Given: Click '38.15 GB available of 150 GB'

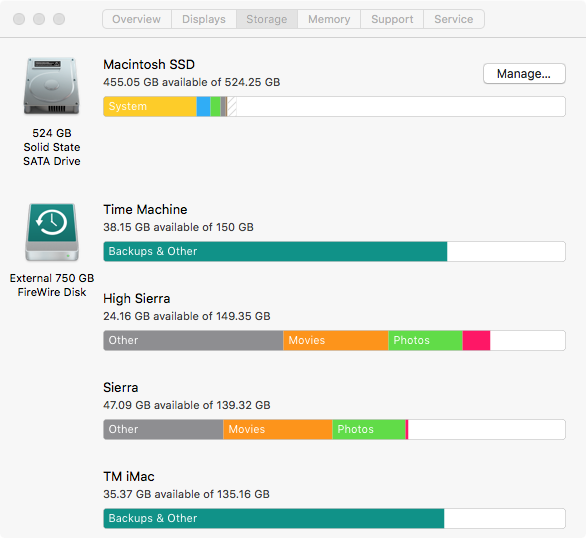Looking at the screenshot, I should point(178,227).
